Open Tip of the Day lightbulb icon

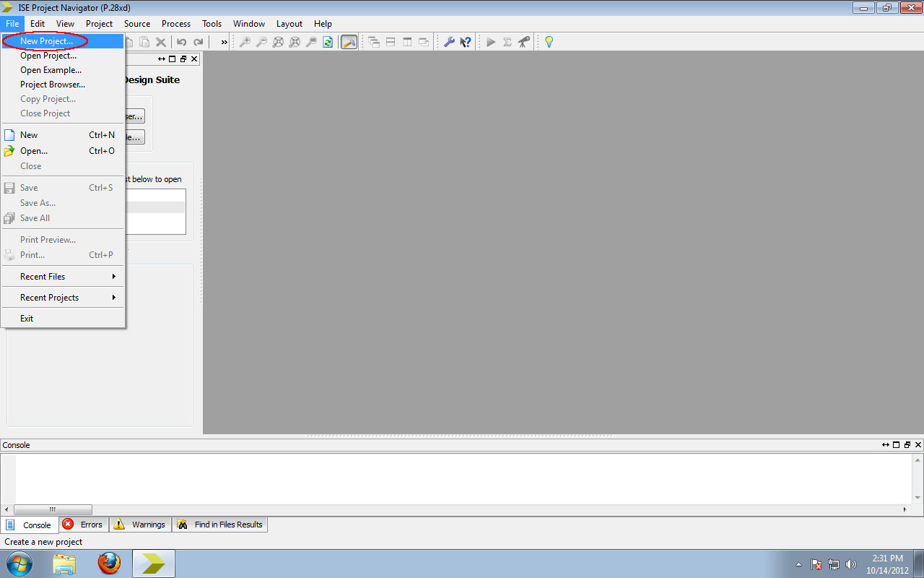click(x=549, y=42)
